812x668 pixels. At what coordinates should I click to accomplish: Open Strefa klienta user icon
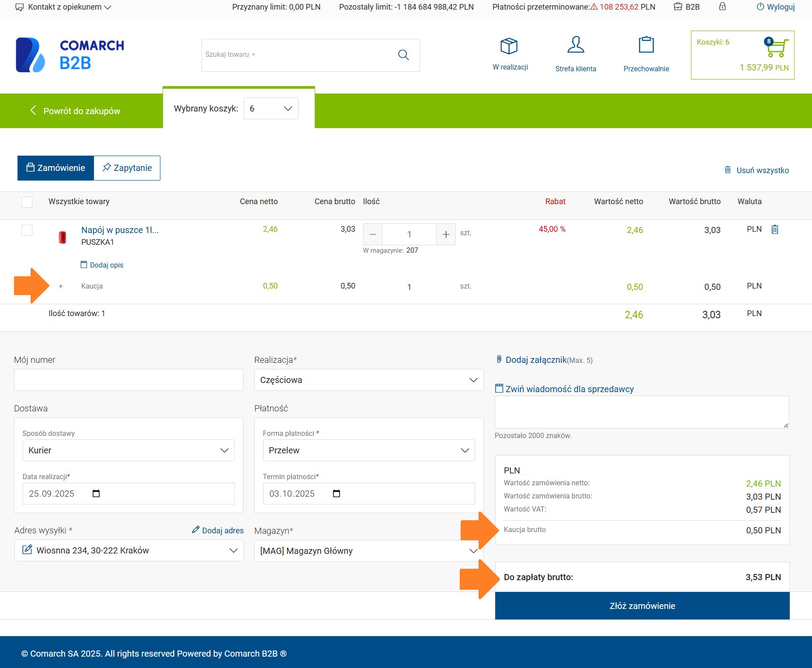(576, 45)
